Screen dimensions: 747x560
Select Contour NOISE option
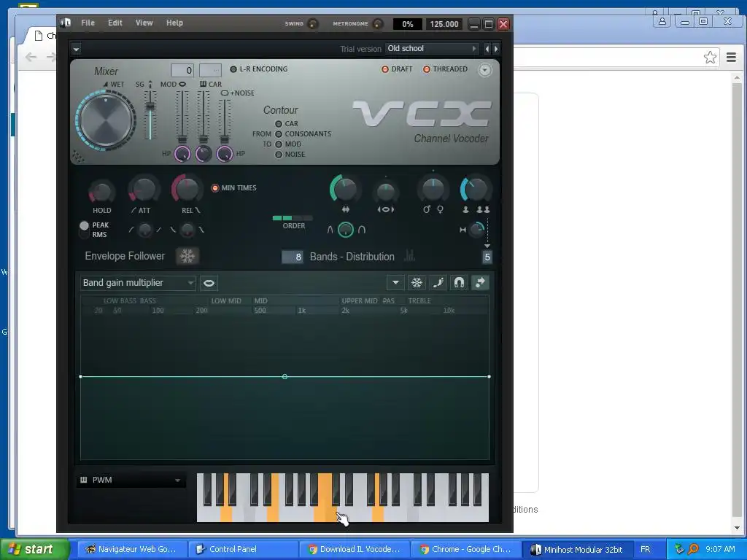click(279, 155)
